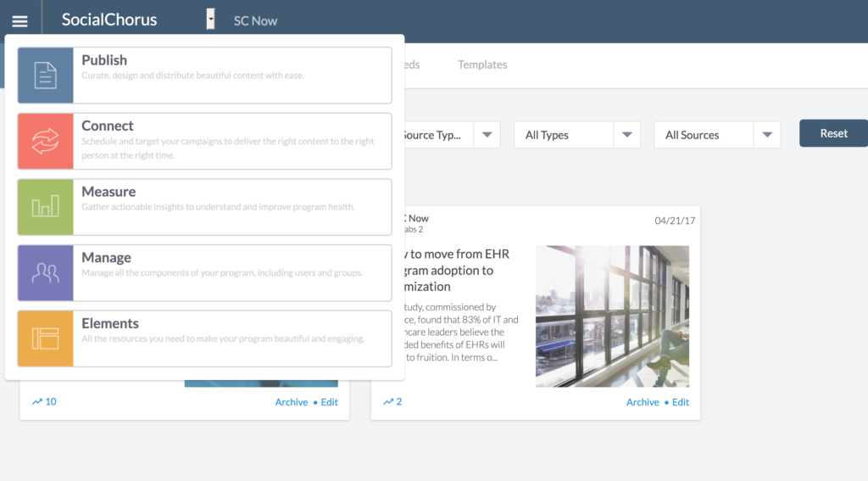The image size is (868, 481).
Task: Open the Connect menu entry
Action: (x=205, y=142)
